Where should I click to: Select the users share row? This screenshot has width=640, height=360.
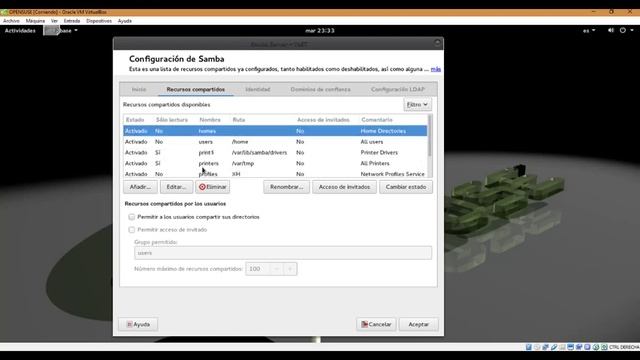click(275, 142)
